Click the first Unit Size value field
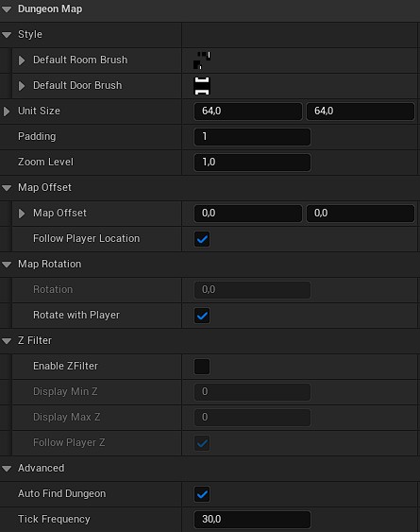Screen dimensions: 420x532 (248, 112)
